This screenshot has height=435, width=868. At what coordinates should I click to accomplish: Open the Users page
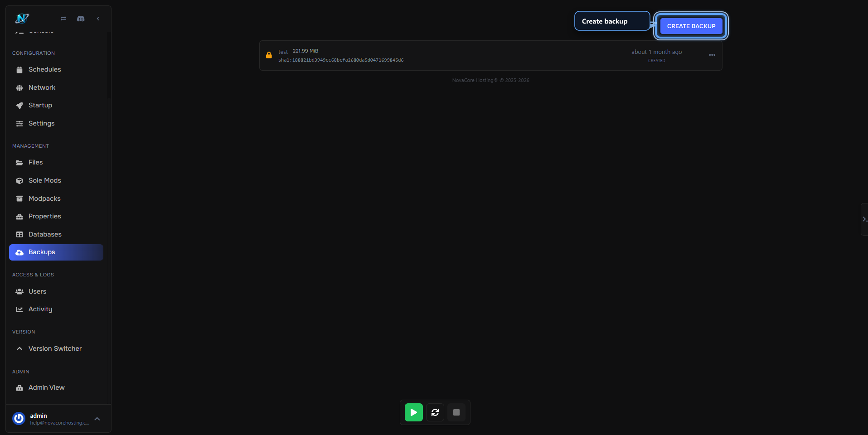coord(56,291)
